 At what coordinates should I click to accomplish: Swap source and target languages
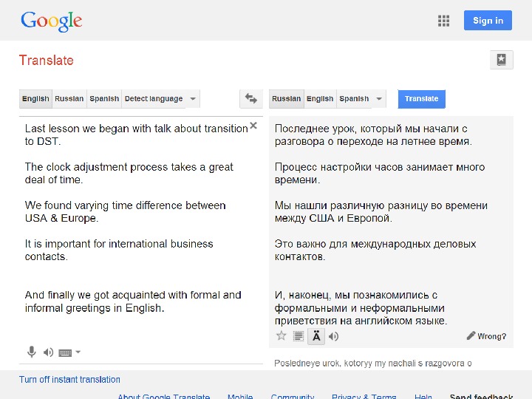(x=251, y=98)
